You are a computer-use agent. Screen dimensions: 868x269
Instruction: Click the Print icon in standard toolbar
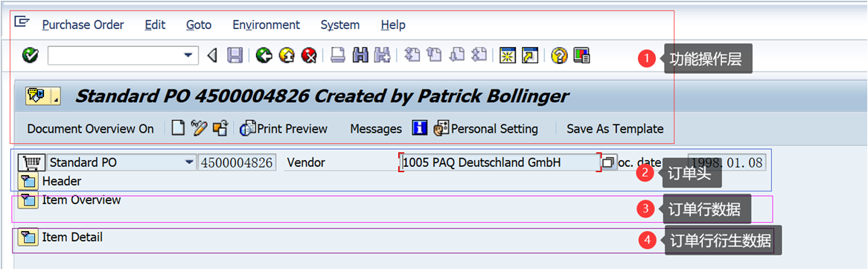[x=338, y=55]
